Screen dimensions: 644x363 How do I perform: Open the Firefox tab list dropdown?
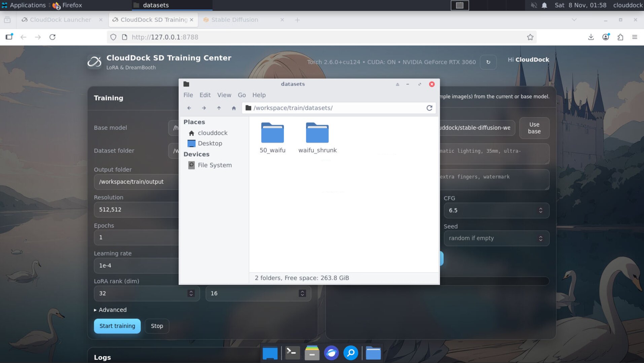click(x=574, y=20)
